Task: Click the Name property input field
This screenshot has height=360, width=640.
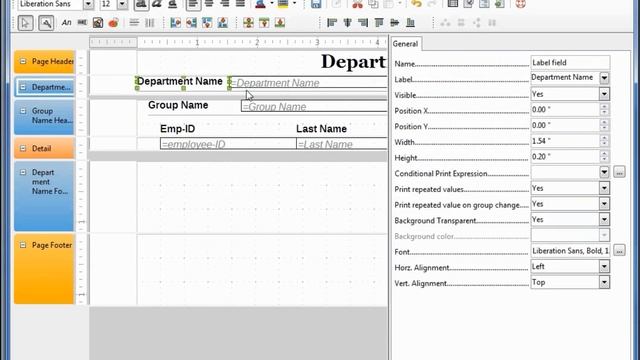Action: (x=570, y=62)
